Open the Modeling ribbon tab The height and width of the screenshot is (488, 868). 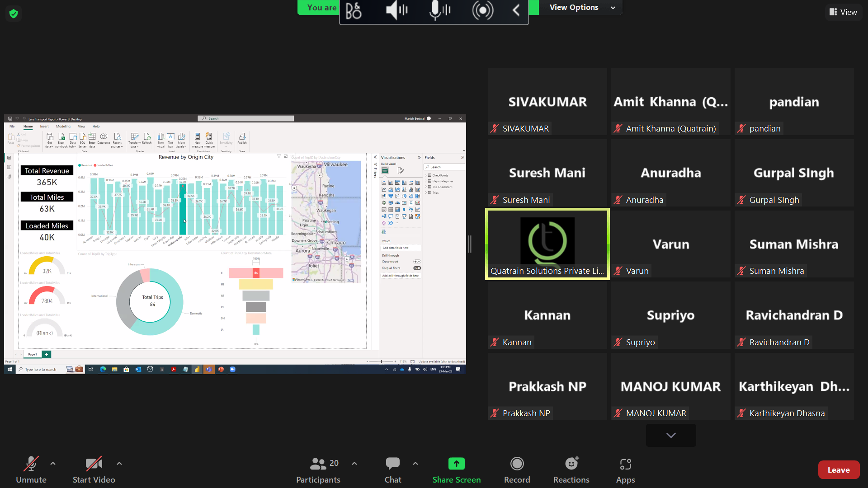(63, 127)
